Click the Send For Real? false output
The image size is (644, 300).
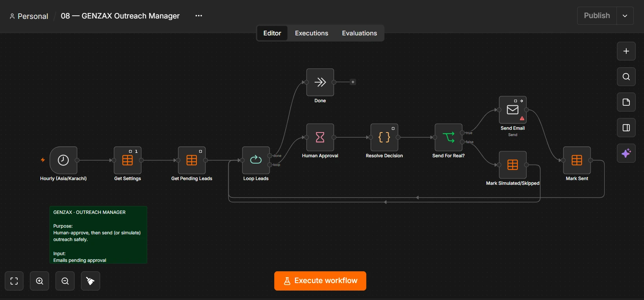coord(462,142)
